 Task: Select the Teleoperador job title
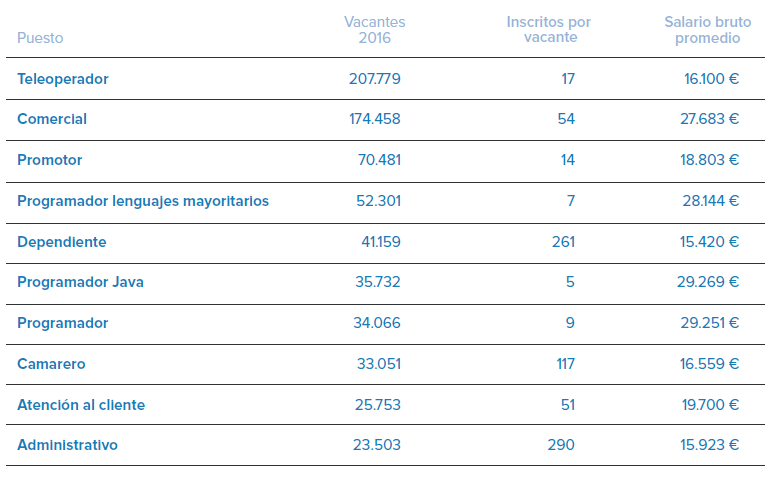[x=63, y=78]
